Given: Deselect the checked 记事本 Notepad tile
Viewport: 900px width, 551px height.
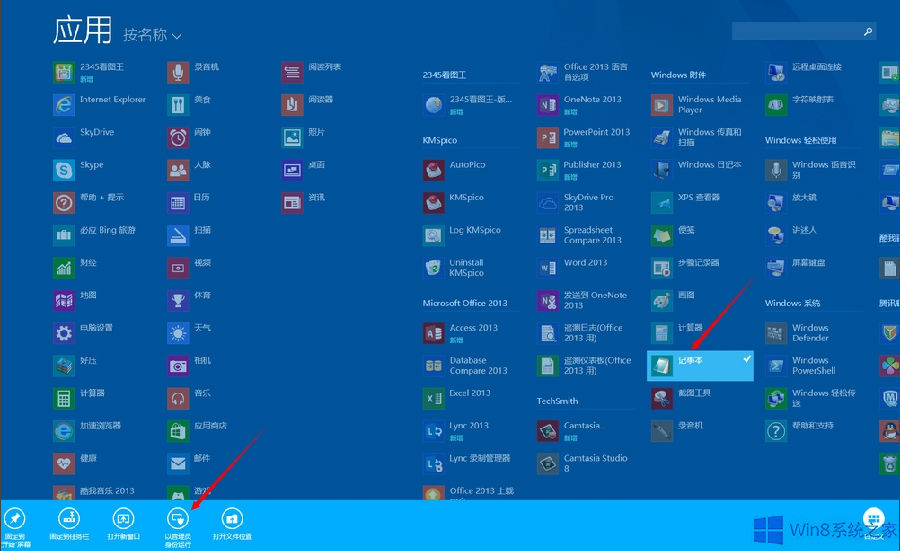Looking at the screenshot, I should pos(700,366).
